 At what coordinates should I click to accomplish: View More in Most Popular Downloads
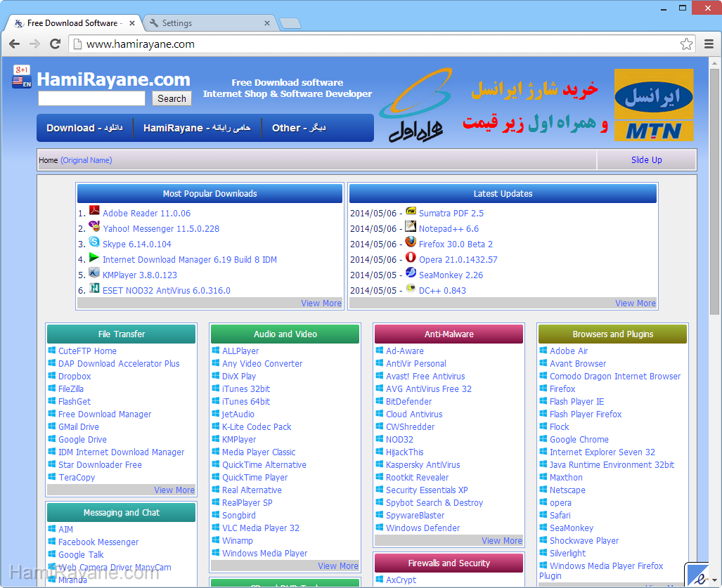tap(321, 303)
